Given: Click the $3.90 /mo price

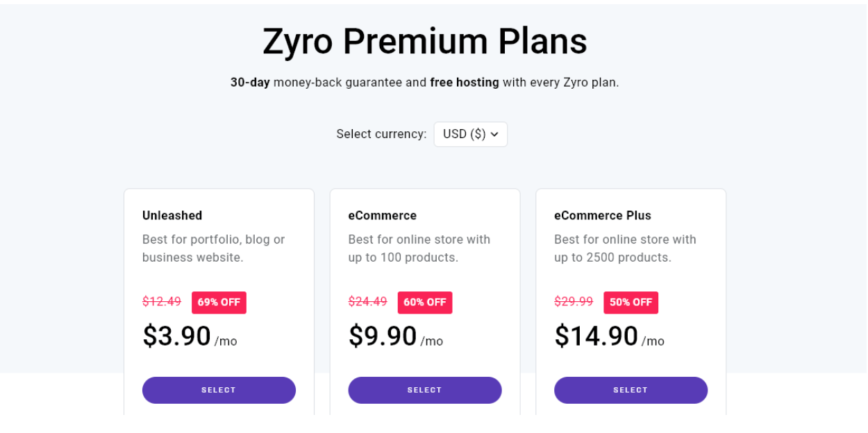Looking at the screenshot, I should (190, 337).
